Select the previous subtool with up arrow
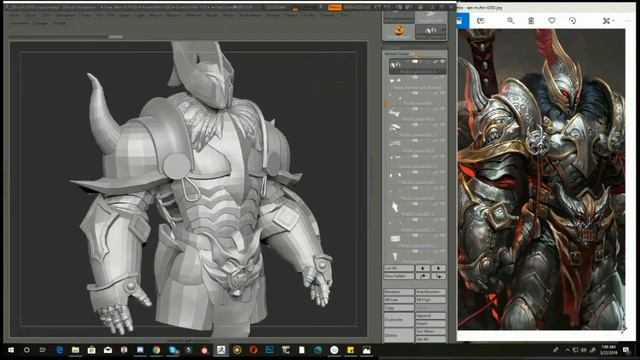 click(x=422, y=268)
